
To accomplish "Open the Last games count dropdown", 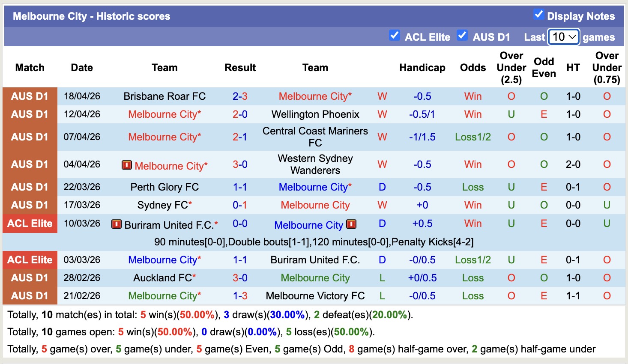I will pos(563,37).
